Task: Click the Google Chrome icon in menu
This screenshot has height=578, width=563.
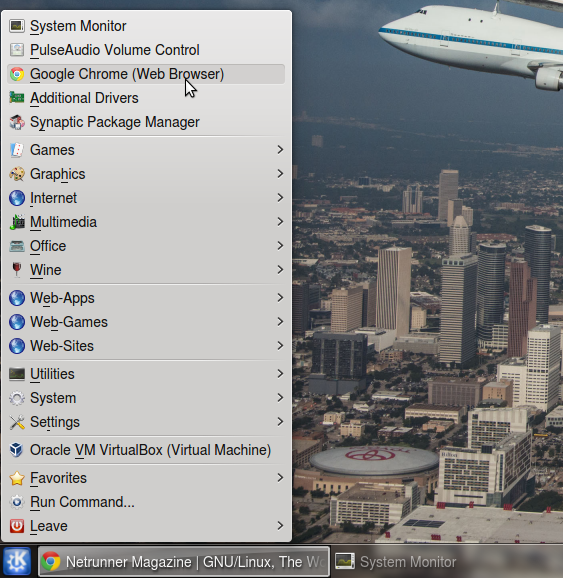Action: 17,74
